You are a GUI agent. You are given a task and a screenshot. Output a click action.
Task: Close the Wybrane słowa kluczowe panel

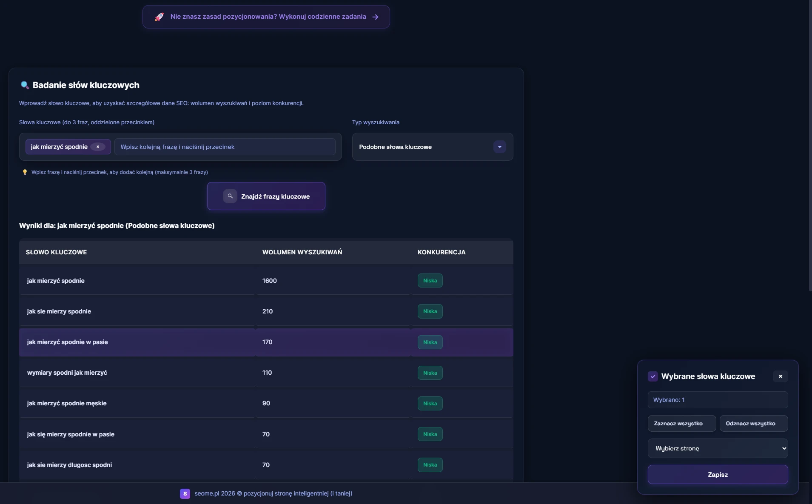click(780, 376)
